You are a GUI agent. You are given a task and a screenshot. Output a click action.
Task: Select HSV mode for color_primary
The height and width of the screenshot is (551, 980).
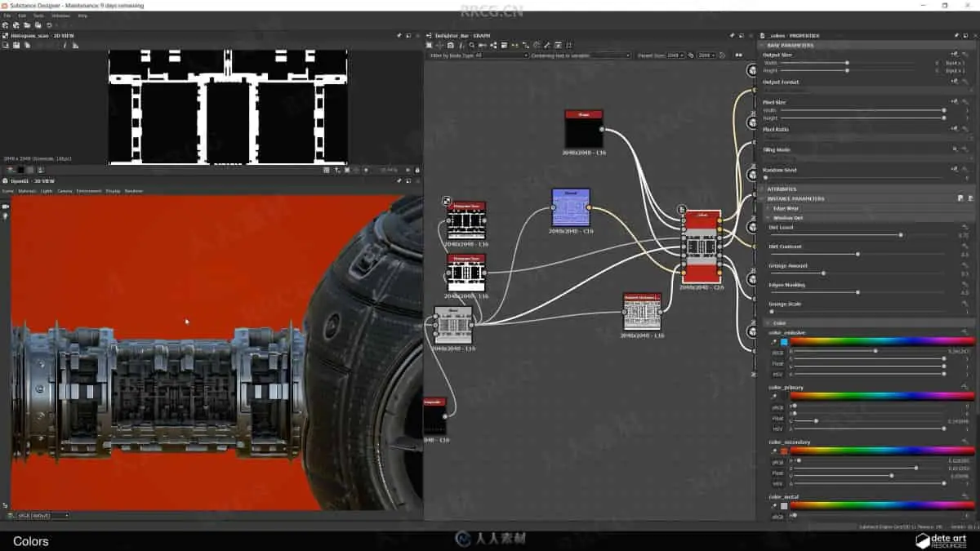(x=777, y=429)
